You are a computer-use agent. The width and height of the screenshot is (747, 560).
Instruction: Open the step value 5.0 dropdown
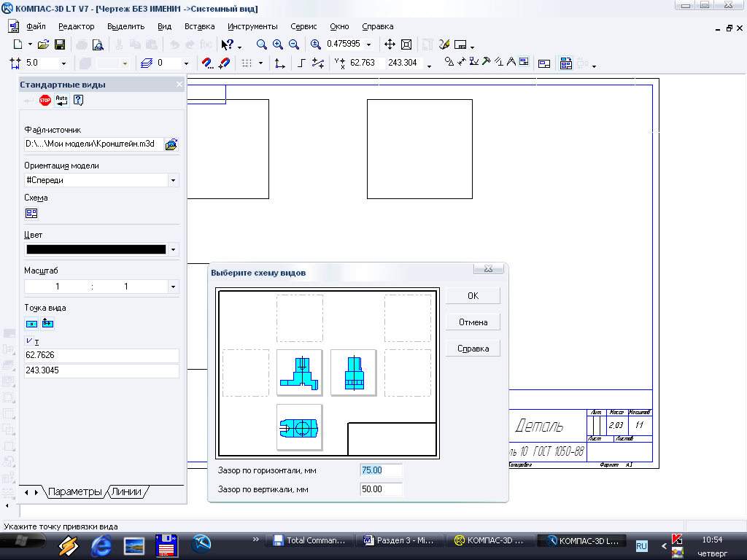coord(63,63)
